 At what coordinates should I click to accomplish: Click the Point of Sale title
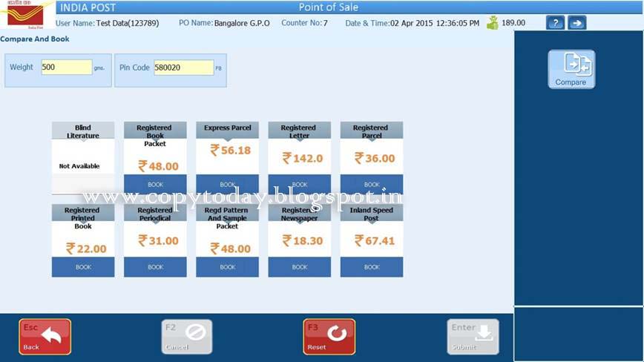pos(328,7)
